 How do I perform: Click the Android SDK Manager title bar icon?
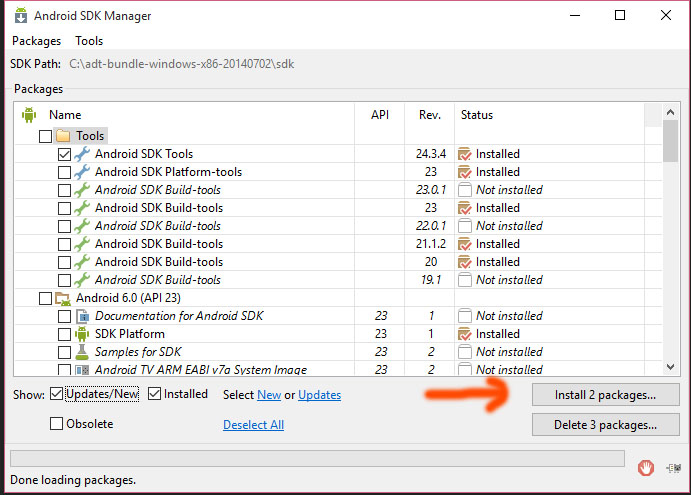click(x=21, y=15)
